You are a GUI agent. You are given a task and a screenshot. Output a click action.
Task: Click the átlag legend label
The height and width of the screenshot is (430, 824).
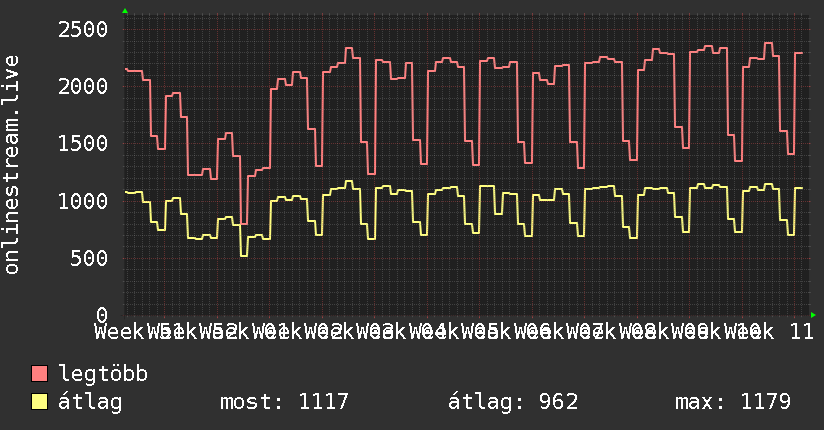pyautogui.click(x=90, y=402)
